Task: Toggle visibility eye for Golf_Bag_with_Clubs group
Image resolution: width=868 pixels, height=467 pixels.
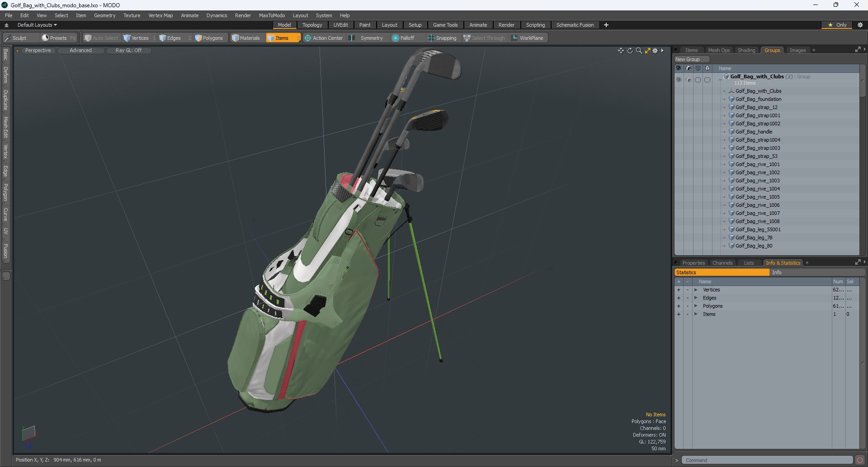Action: tap(679, 80)
